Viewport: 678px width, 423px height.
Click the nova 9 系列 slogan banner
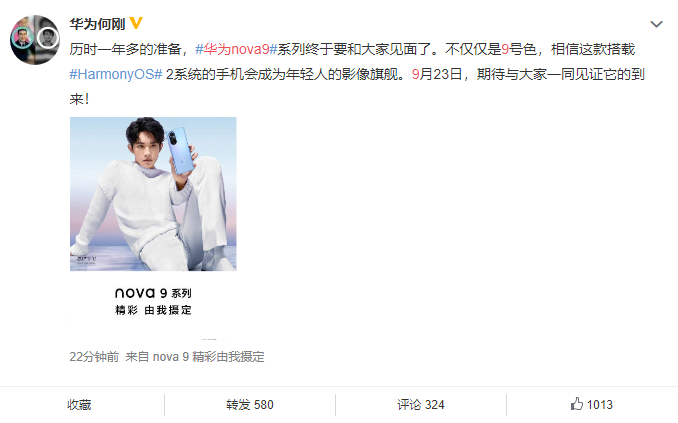click(x=153, y=301)
